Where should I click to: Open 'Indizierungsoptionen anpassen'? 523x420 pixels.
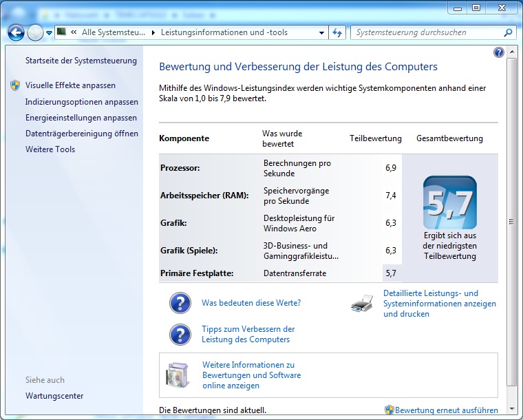[82, 102]
